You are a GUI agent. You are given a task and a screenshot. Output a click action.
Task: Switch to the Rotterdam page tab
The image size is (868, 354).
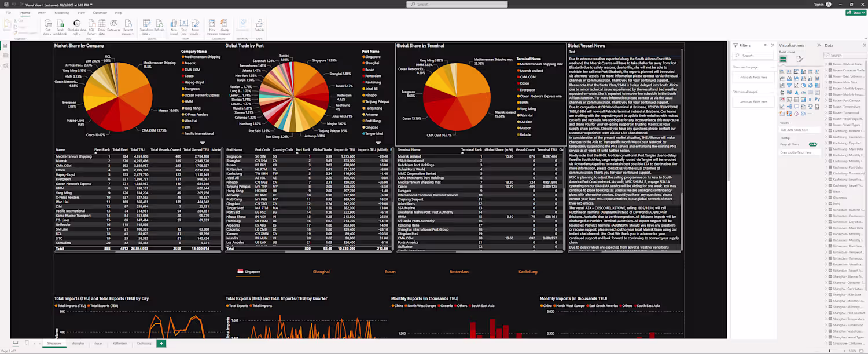coord(120,344)
